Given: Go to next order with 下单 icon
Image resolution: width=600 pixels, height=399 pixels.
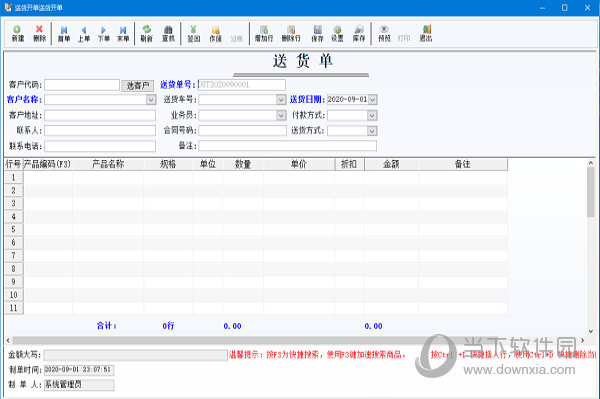Looking at the screenshot, I should tap(103, 34).
